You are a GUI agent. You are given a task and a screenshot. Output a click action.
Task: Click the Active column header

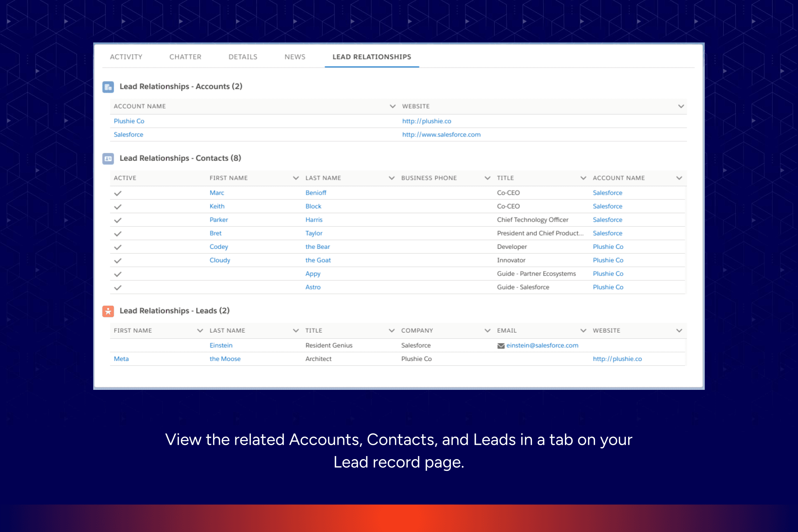pyautogui.click(x=125, y=178)
